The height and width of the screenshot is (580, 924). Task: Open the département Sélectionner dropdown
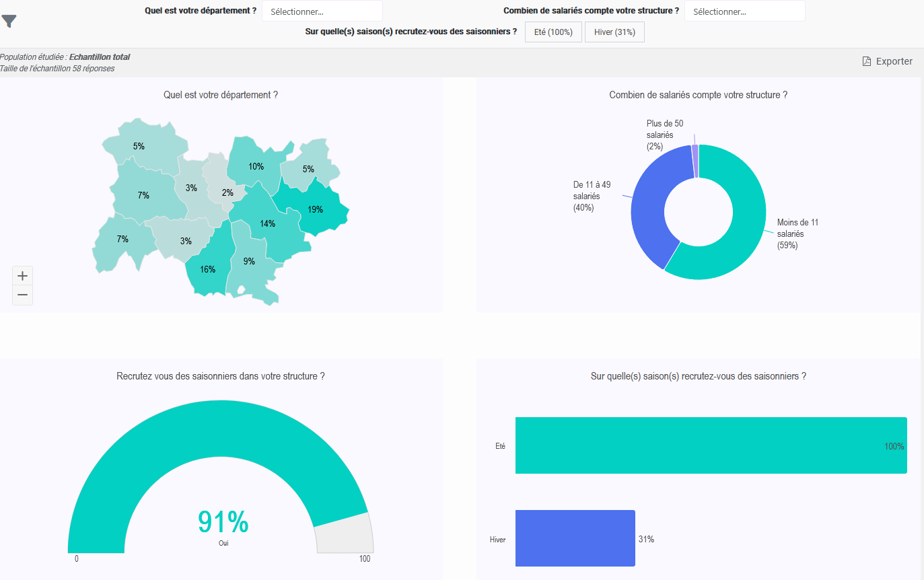[322, 11]
